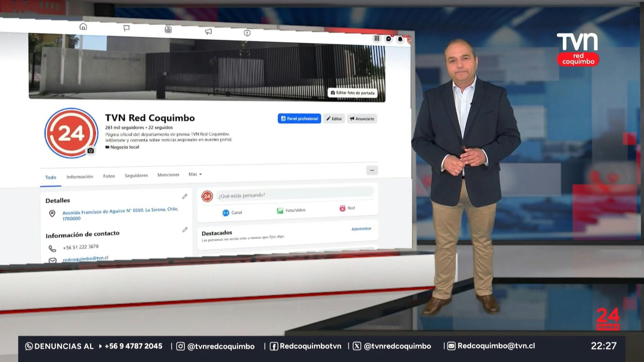Expand the Más dropdown
This screenshot has height=362, width=644.
pos(195,174)
